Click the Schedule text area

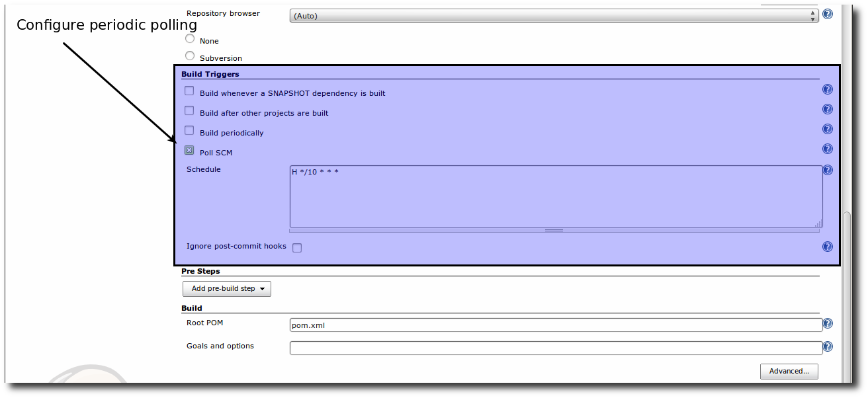[554, 196]
